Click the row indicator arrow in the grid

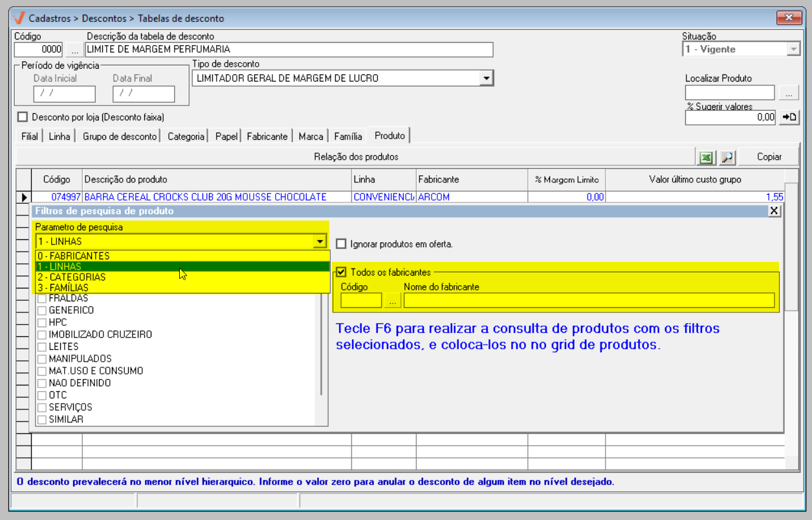[x=24, y=197]
